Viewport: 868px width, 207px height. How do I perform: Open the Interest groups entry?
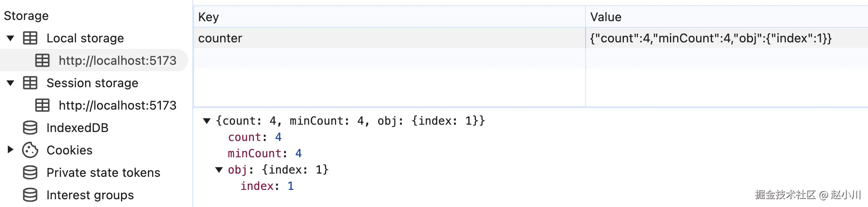(x=90, y=195)
